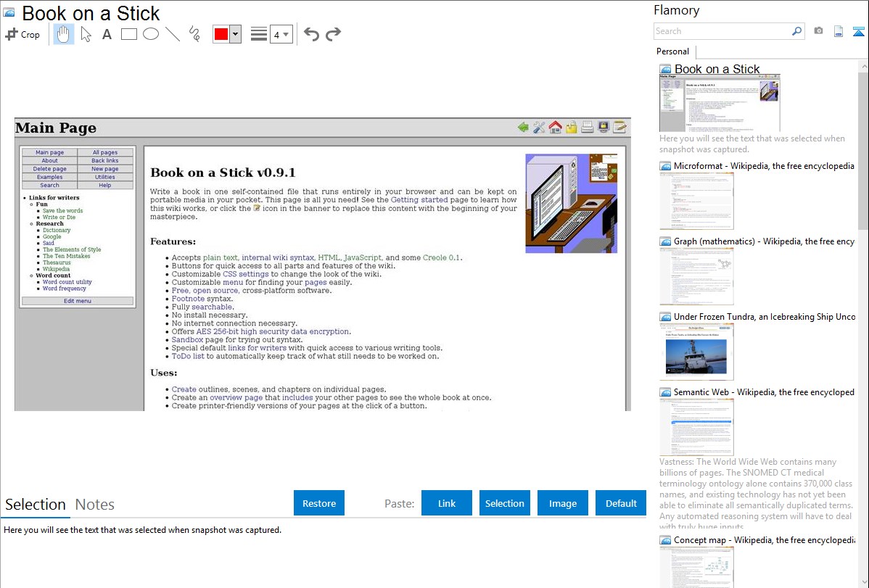The width and height of the screenshot is (869, 588).
Task: Click the yellow folder icon in wiki banner
Action: pyautogui.click(x=571, y=128)
